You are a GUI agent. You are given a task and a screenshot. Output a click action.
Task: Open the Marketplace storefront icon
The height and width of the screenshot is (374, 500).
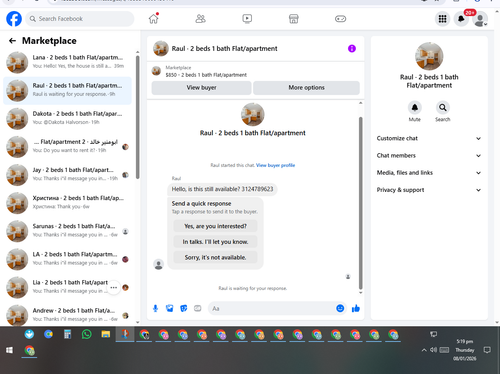click(294, 19)
